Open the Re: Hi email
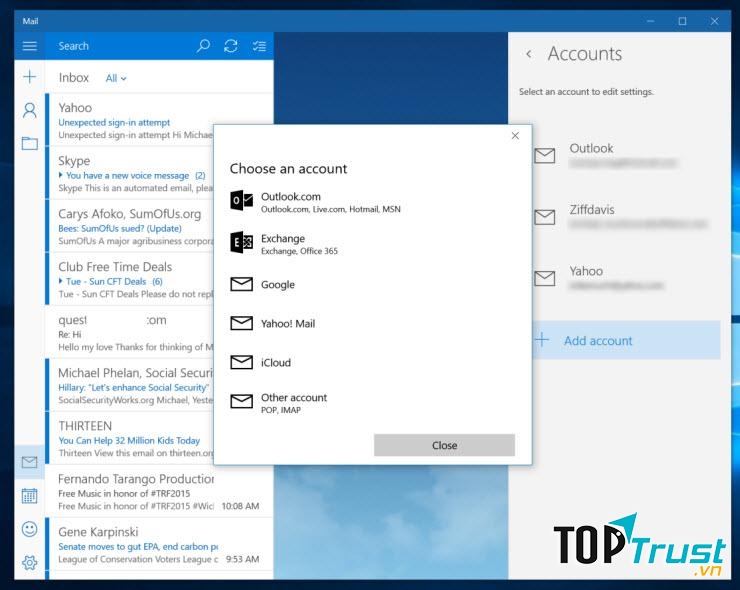Screen dimensions: 740x590 pos(130,333)
